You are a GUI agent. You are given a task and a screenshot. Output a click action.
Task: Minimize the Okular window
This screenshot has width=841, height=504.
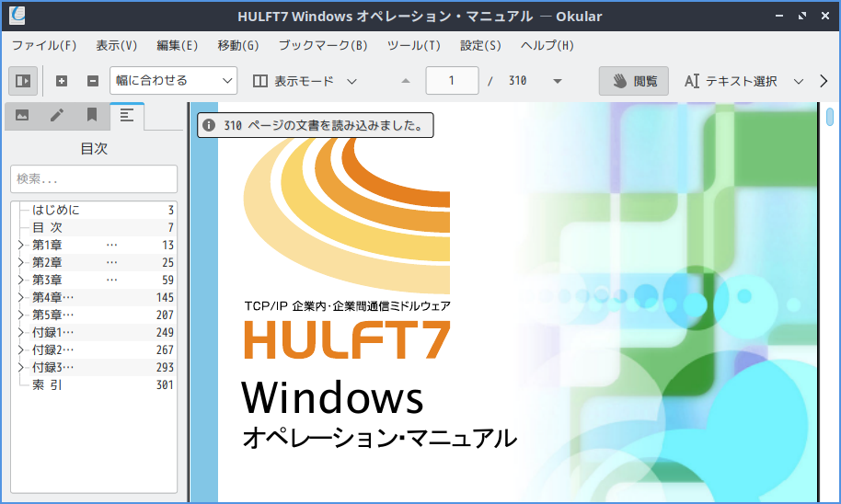coord(778,16)
